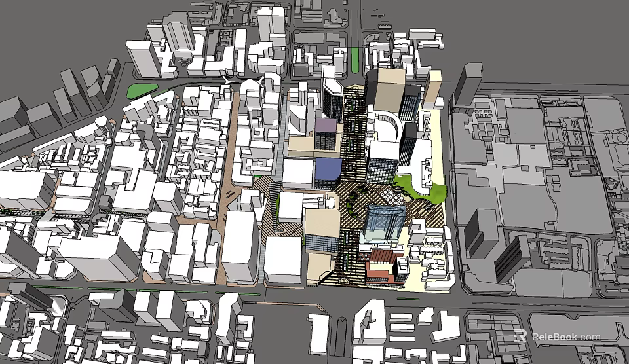Select the green oval park at upper left
Screen dimensions: 629x364
pos(143,90)
